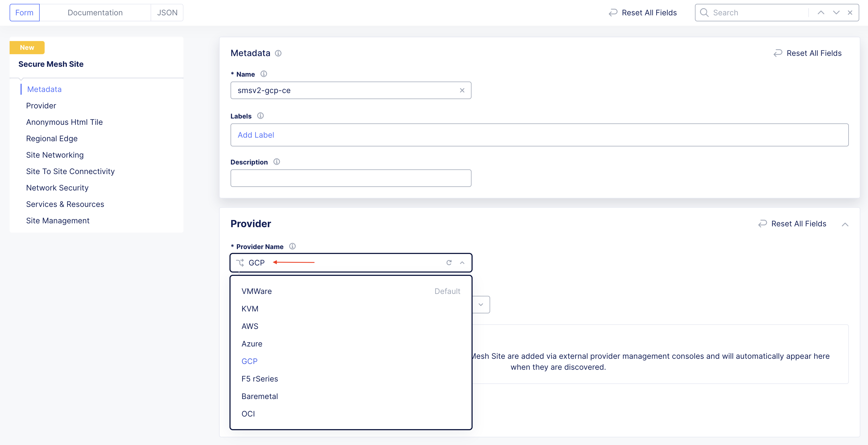Screen dimensions: 868x445
Task: Choose Baremetal in the provider options
Action: point(260,396)
